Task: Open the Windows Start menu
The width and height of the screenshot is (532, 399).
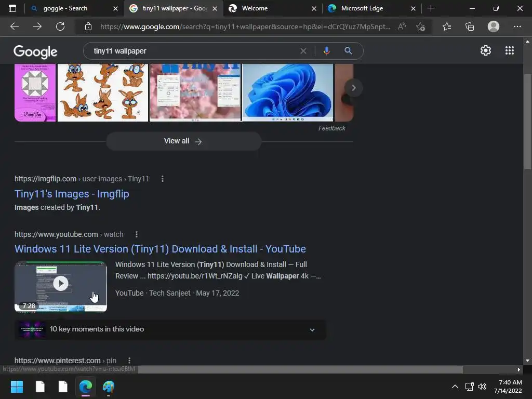Action: pyautogui.click(x=17, y=387)
